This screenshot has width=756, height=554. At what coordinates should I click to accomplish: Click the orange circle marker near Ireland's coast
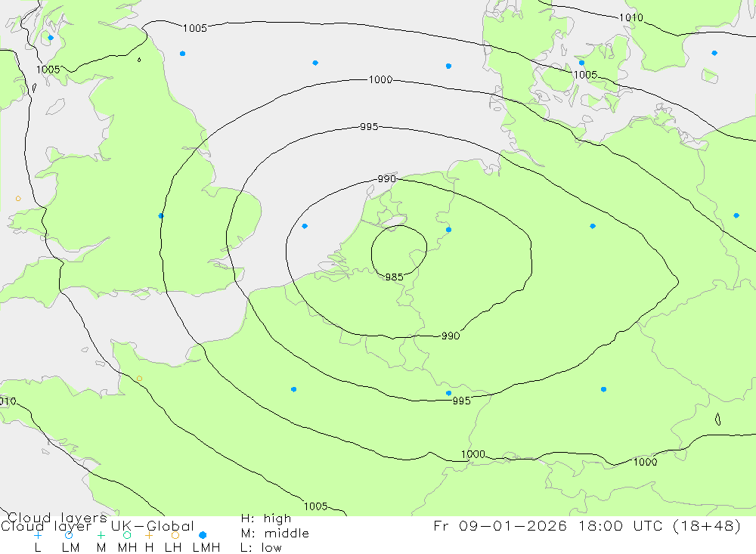[18, 199]
